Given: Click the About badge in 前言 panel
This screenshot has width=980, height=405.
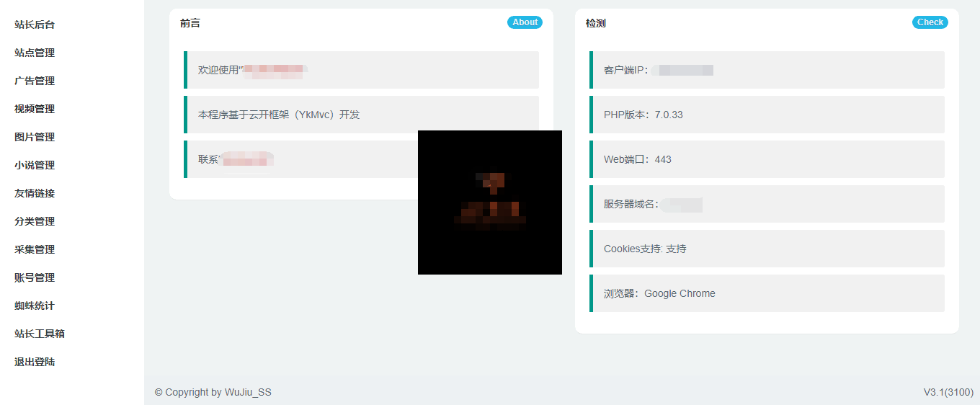Looking at the screenshot, I should pos(525,22).
